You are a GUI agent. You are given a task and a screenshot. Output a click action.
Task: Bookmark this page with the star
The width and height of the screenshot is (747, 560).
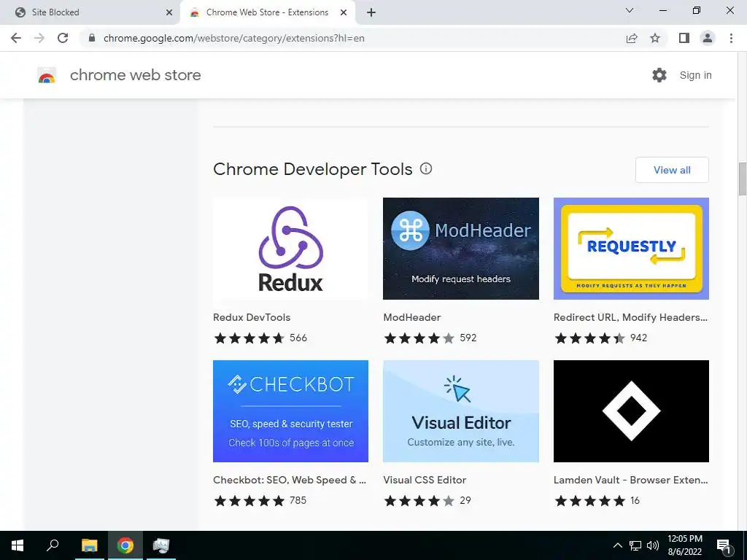pos(655,38)
